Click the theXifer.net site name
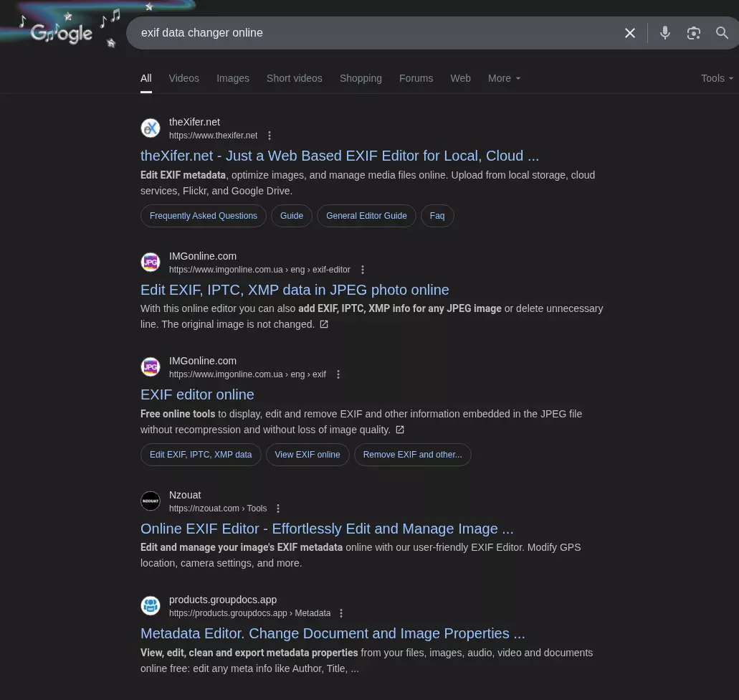The image size is (739, 700). [194, 122]
